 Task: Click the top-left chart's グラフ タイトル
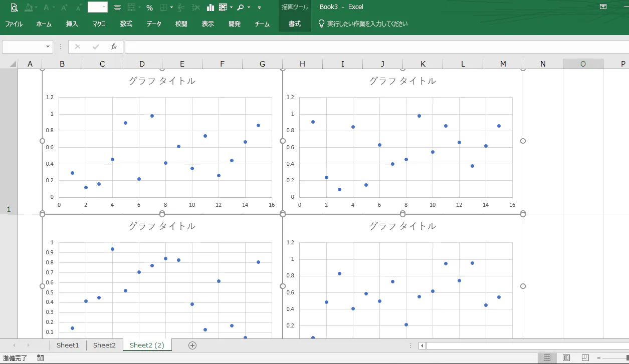coord(162,81)
